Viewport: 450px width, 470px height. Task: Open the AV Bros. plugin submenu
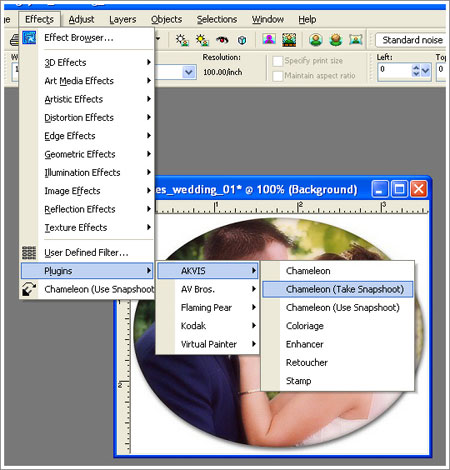[207, 289]
